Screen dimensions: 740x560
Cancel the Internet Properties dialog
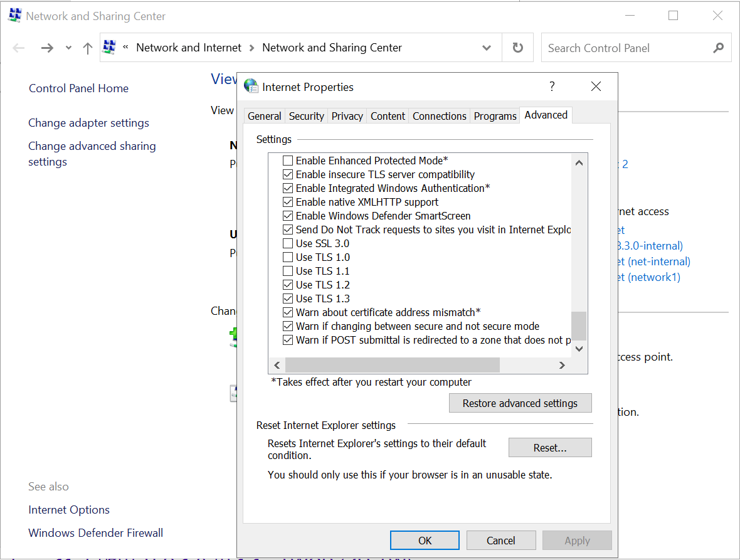click(x=501, y=540)
